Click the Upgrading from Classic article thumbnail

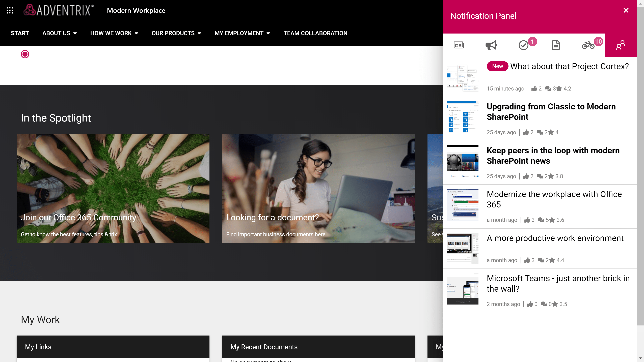463,117
